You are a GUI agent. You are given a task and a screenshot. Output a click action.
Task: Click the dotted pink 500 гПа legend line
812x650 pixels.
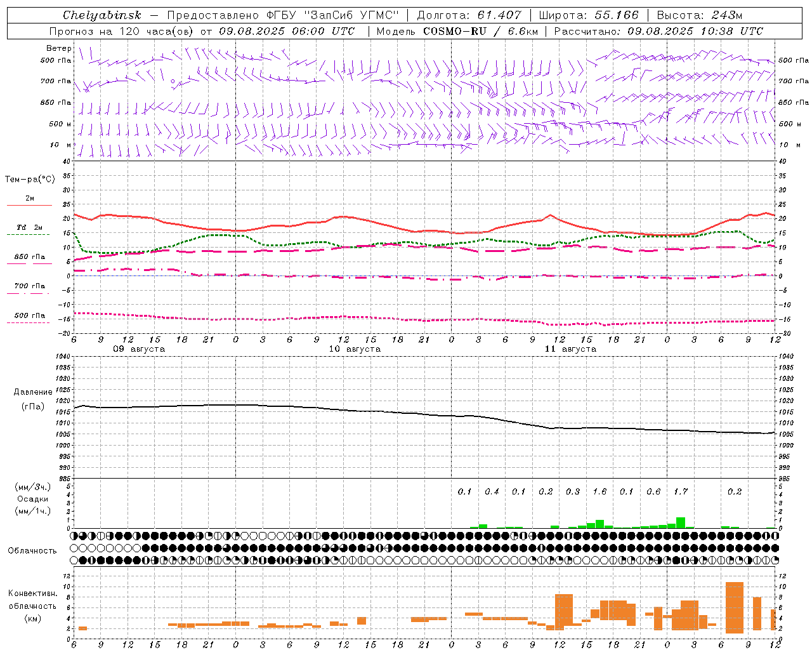pyautogui.click(x=28, y=322)
